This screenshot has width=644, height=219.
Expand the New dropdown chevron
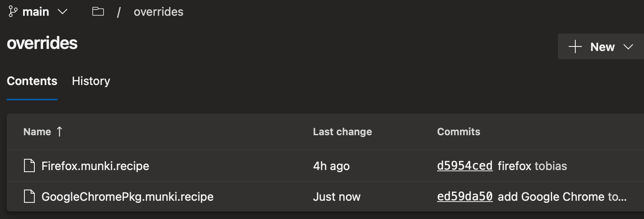click(x=628, y=47)
